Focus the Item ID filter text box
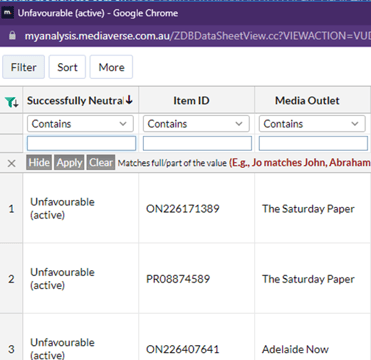 tap(197, 143)
